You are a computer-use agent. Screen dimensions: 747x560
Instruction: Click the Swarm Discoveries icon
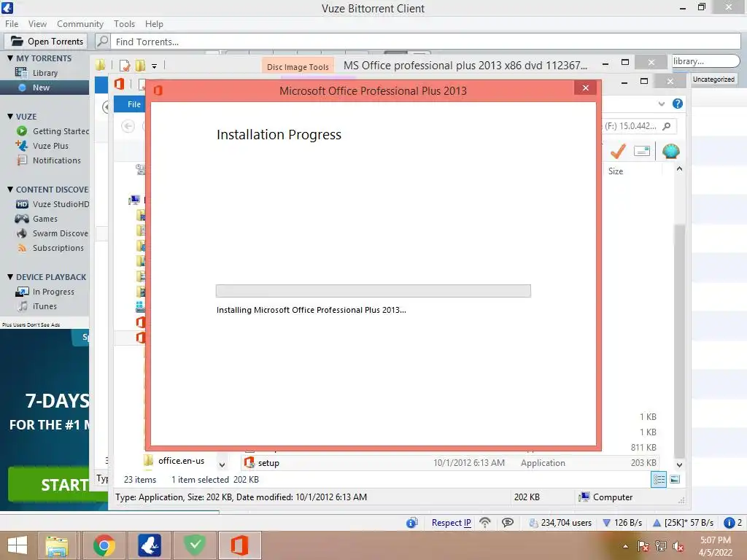[x=22, y=233]
